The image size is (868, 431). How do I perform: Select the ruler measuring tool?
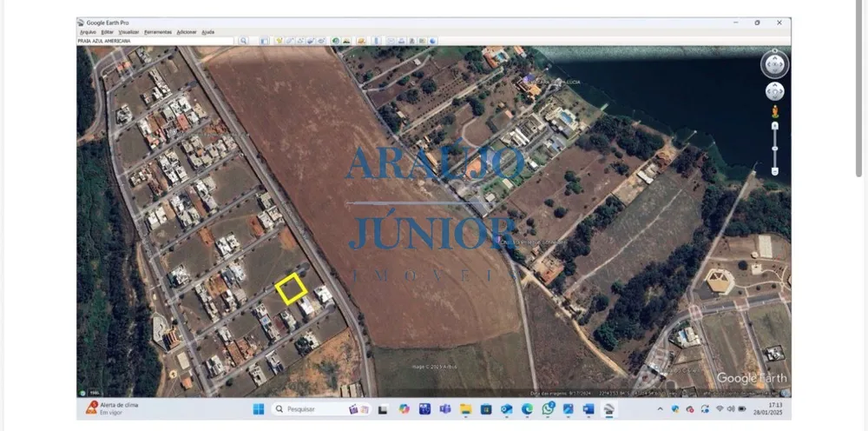tap(377, 41)
